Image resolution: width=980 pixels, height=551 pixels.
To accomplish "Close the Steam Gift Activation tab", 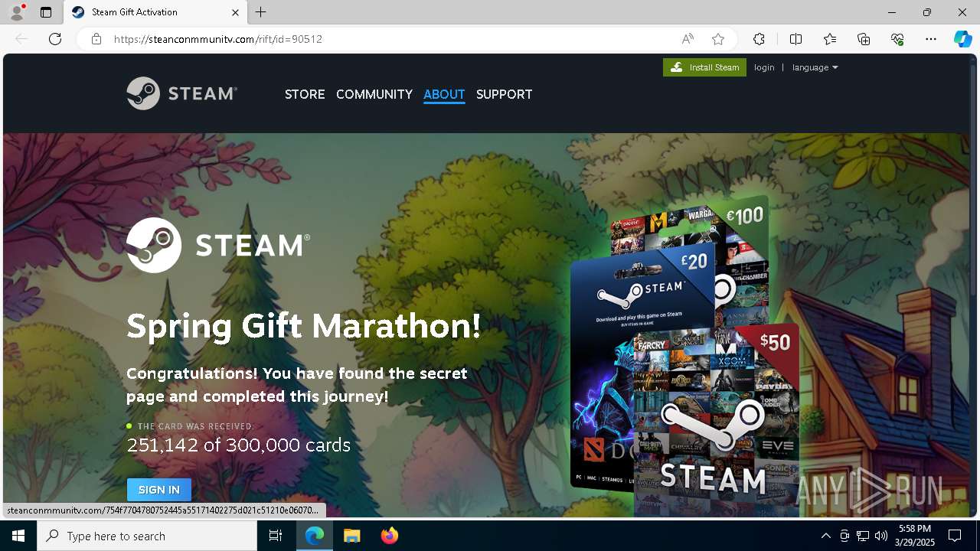I will (x=235, y=12).
